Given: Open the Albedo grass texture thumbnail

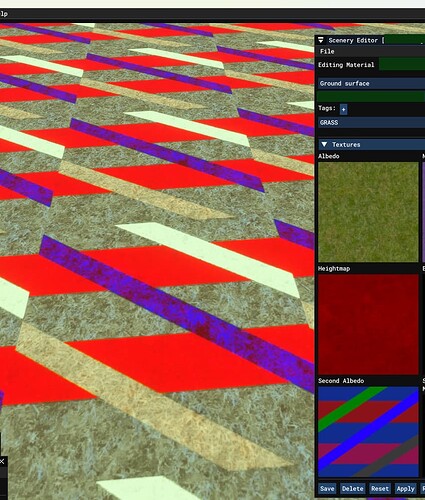Looking at the screenshot, I should click(368, 212).
